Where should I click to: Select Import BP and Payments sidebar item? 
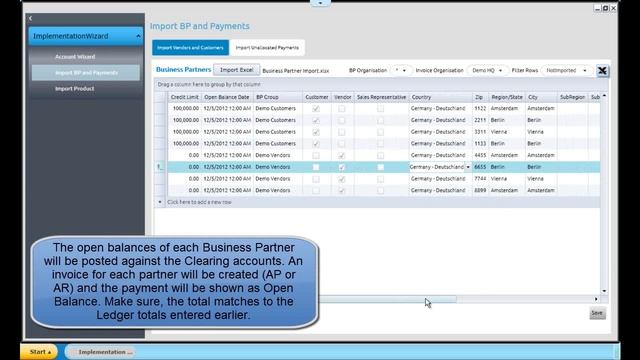[x=86, y=73]
